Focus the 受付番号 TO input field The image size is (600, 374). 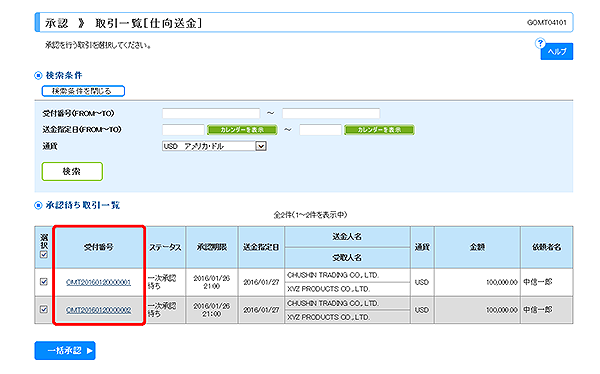point(331,113)
